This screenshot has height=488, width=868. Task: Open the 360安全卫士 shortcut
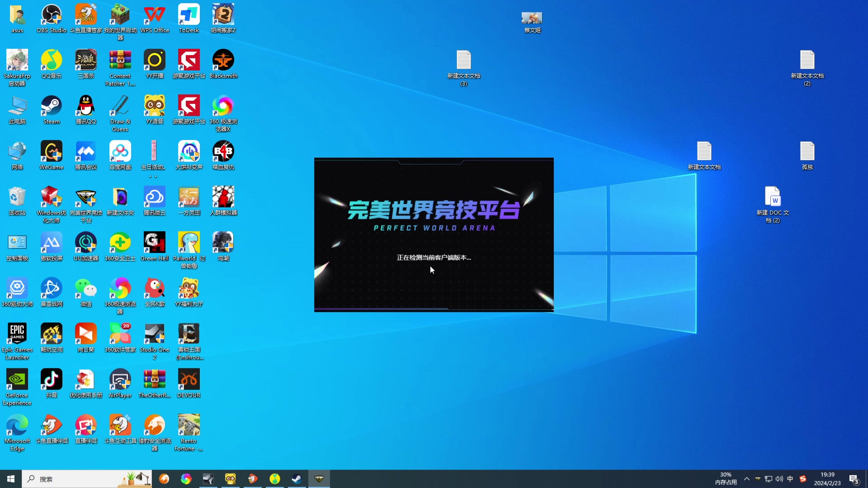pyautogui.click(x=120, y=247)
